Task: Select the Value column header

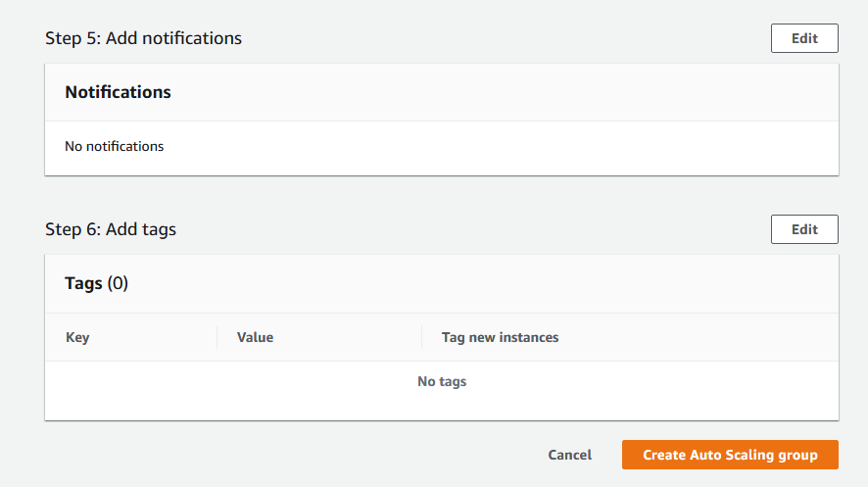Action: (255, 337)
